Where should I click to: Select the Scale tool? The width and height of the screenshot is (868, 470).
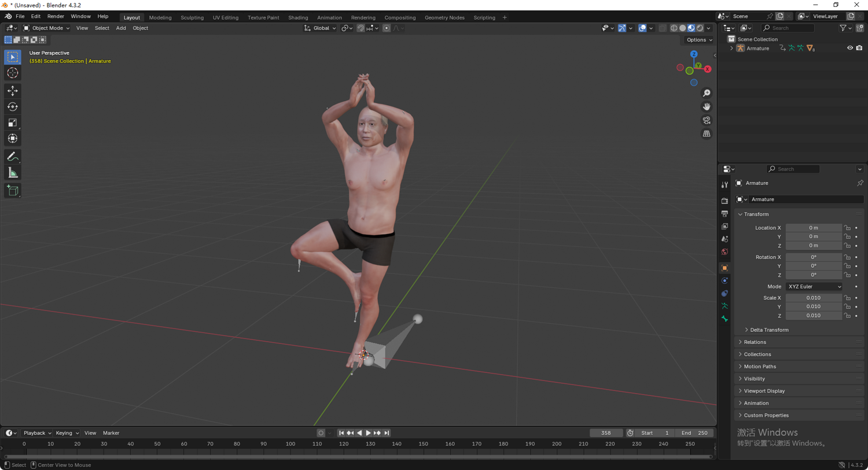click(x=13, y=123)
